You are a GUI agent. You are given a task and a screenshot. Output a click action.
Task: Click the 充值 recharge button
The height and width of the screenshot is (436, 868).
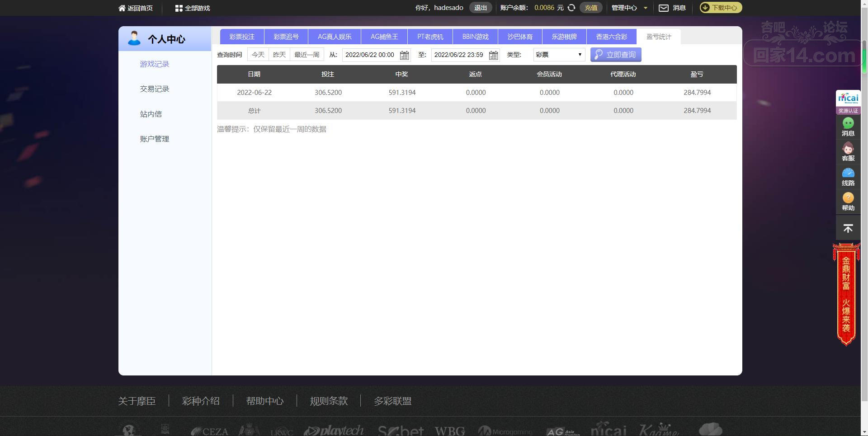pos(591,8)
